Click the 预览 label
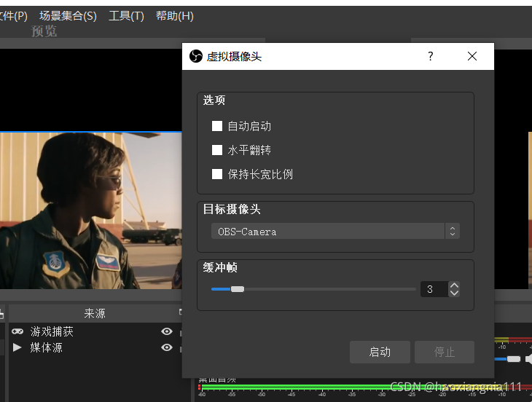The width and height of the screenshot is (532, 402). 44,31
